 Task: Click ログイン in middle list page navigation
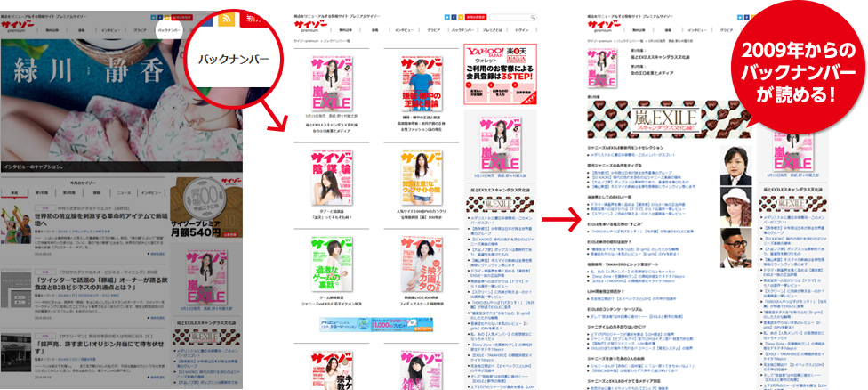(521, 30)
